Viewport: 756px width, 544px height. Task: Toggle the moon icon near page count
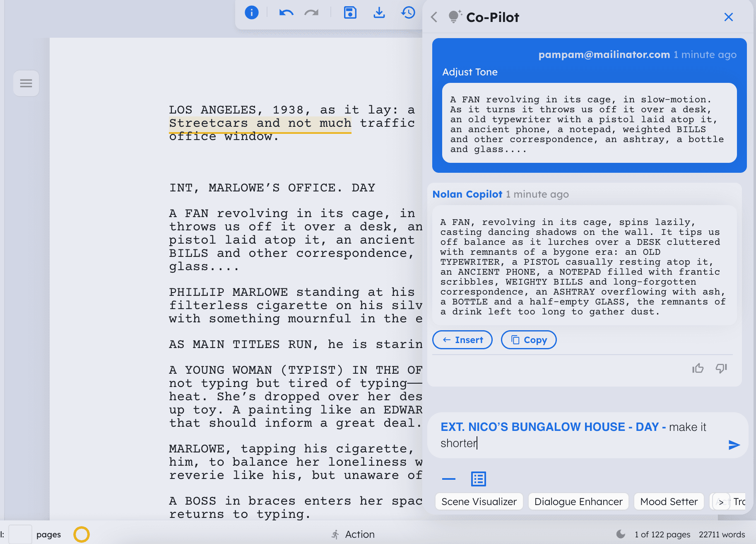pos(619,534)
